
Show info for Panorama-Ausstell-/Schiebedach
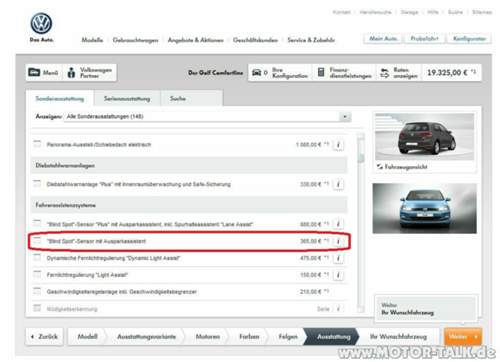tap(338, 145)
